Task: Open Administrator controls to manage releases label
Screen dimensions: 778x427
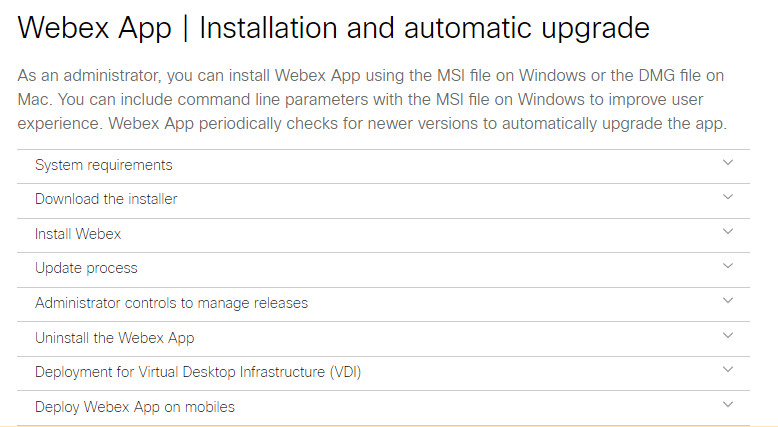Action: click(x=171, y=303)
